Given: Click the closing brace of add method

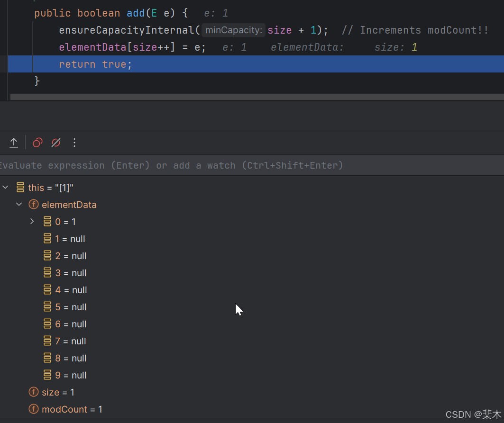Looking at the screenshot, I should click(x=37, y=81).
